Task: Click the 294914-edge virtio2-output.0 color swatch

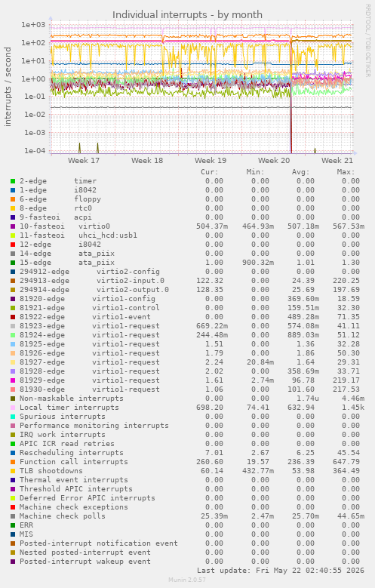Action: coord(13,290)
